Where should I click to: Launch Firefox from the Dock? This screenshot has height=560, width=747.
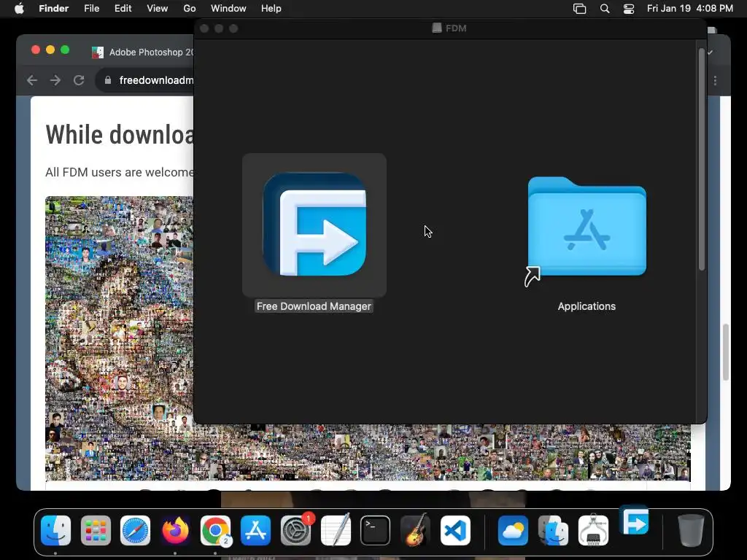point(175,530)
